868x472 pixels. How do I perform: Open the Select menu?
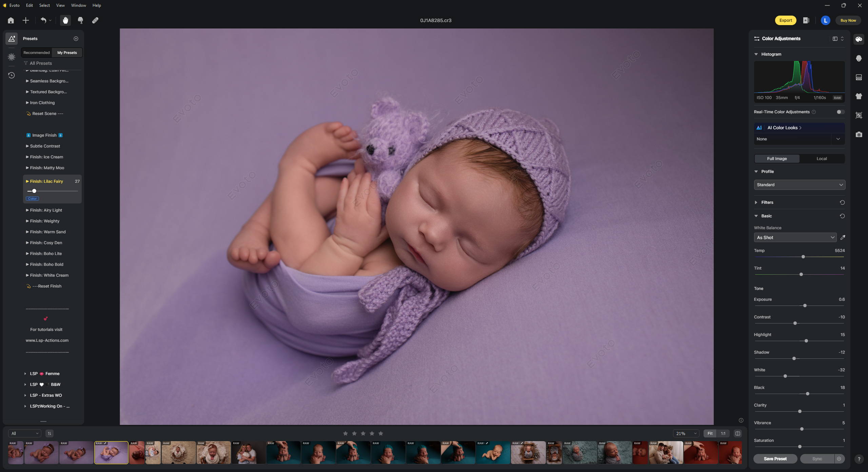[x=44, y=5]
